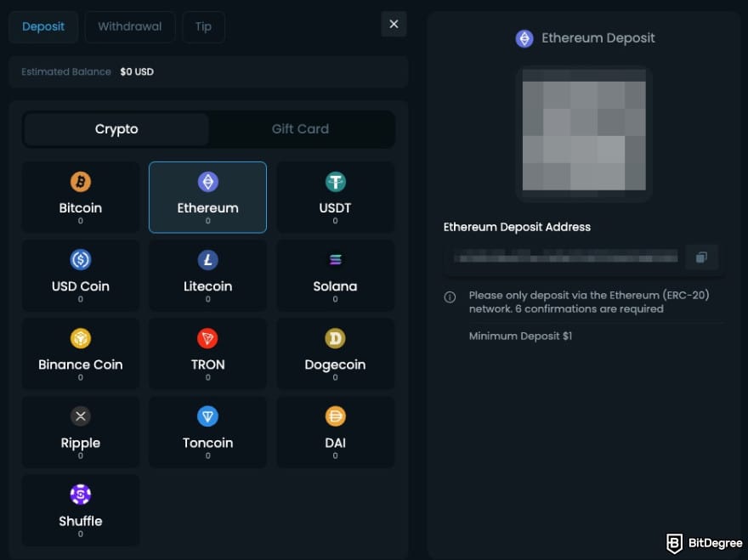748x560 pixels.
Task: Click the TRON label
Action: pyautogui.click(x=208, y=365)
